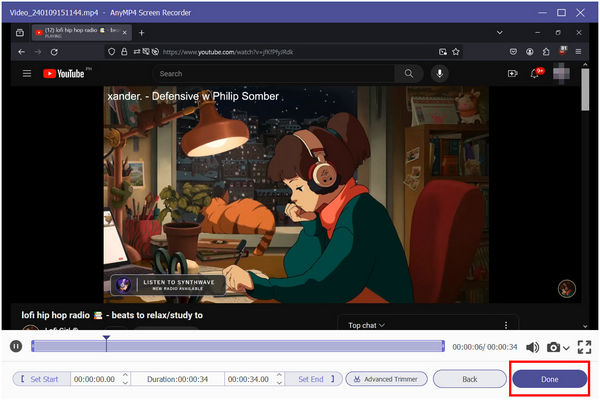Toggle picture-in-picture icon in address bar
600x400 pixels.
point(443,52)
